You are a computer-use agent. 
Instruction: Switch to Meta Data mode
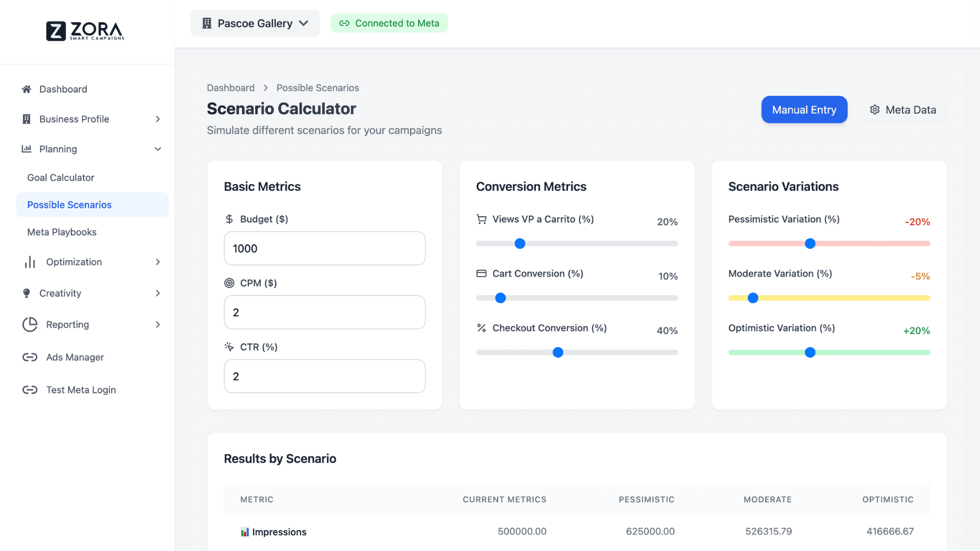902,110
